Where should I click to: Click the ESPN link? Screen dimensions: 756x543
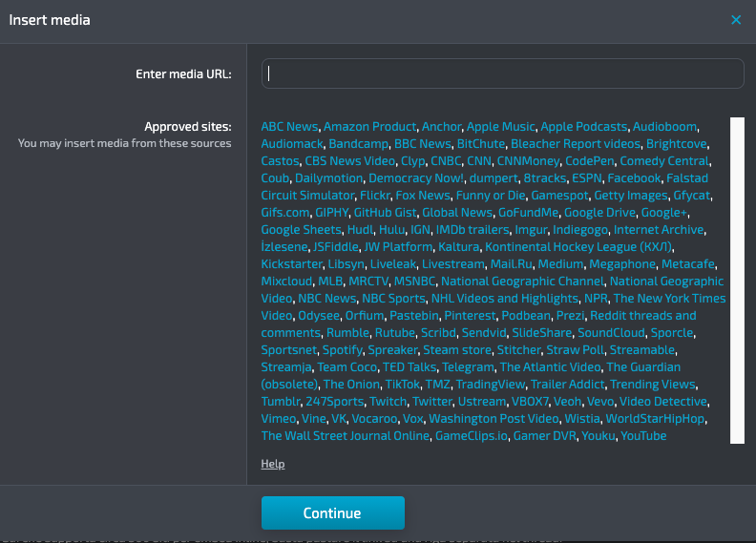coord(587,178)
